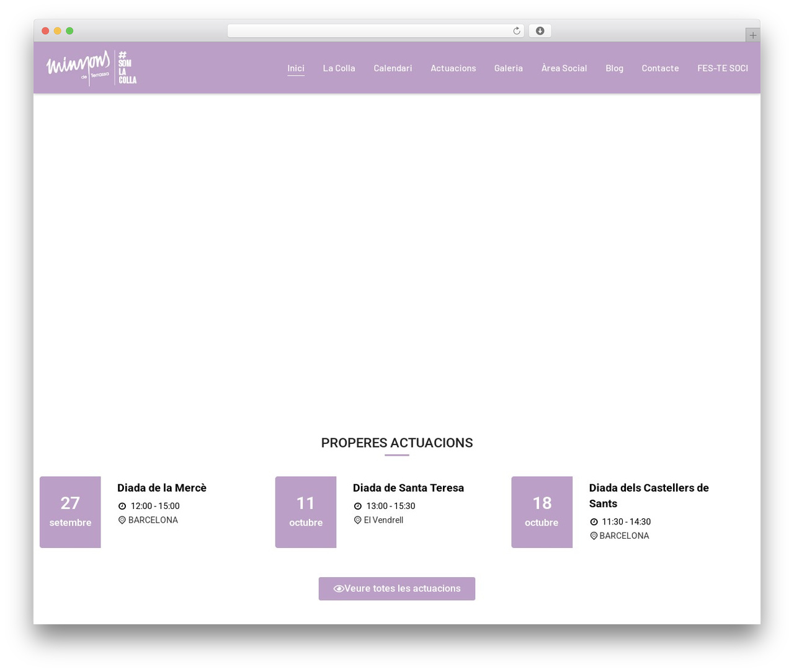Screen dimensions: 794x672
Task: Open the La Colla menu item
Action: 339,68
